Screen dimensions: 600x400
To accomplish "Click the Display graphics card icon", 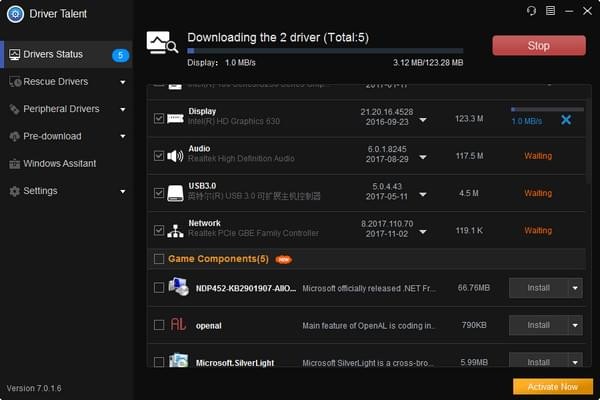I will pyautogui.click(x=175, y=119).
